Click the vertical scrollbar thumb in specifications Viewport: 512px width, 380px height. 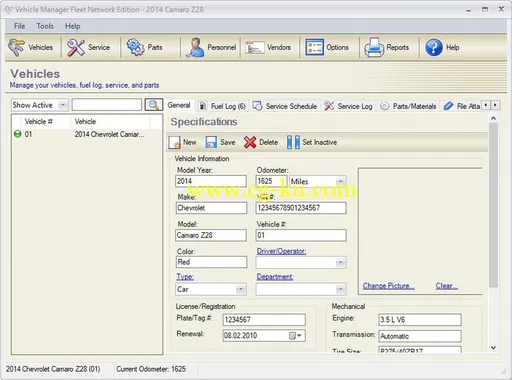(x=494, y=205)
